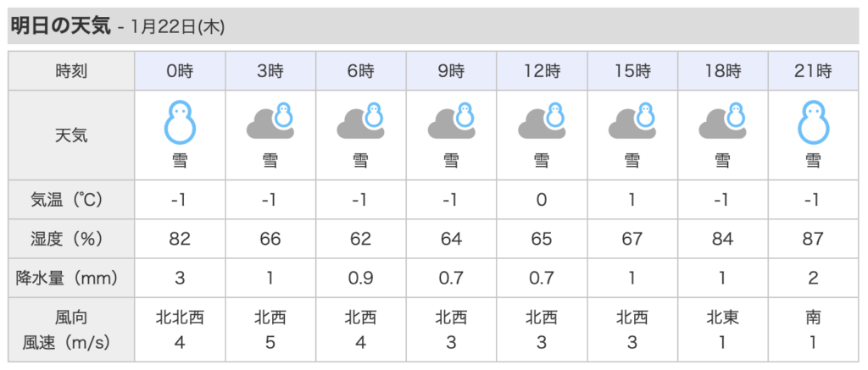Select the 気温（℃） row label

[71, 201]
